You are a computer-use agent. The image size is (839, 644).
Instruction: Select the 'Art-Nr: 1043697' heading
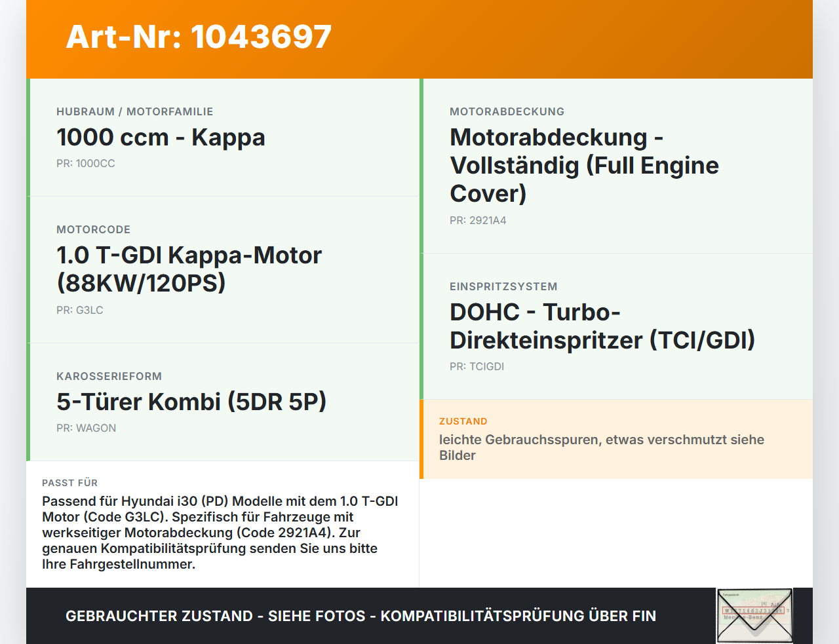click(x=199, y=37)
